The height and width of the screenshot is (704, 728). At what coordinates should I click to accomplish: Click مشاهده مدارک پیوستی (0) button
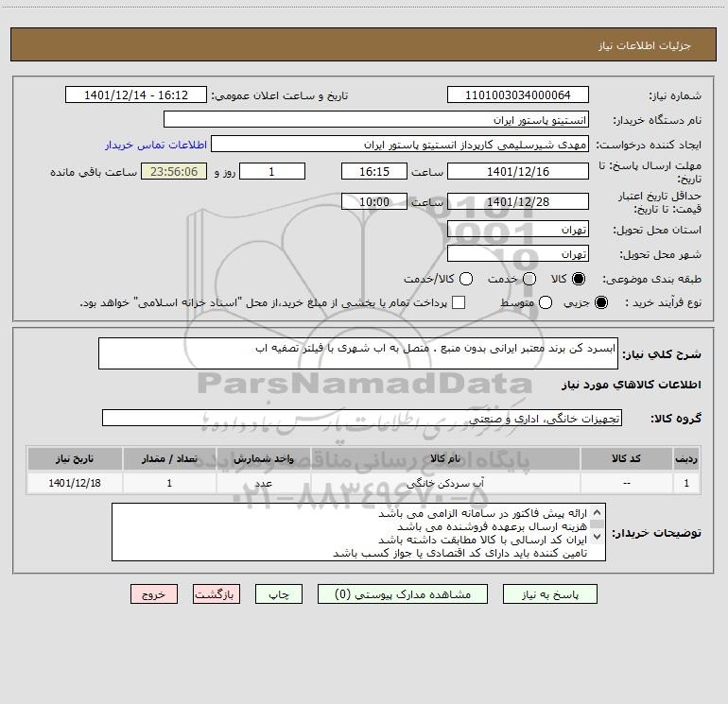[x=403, y=594]
